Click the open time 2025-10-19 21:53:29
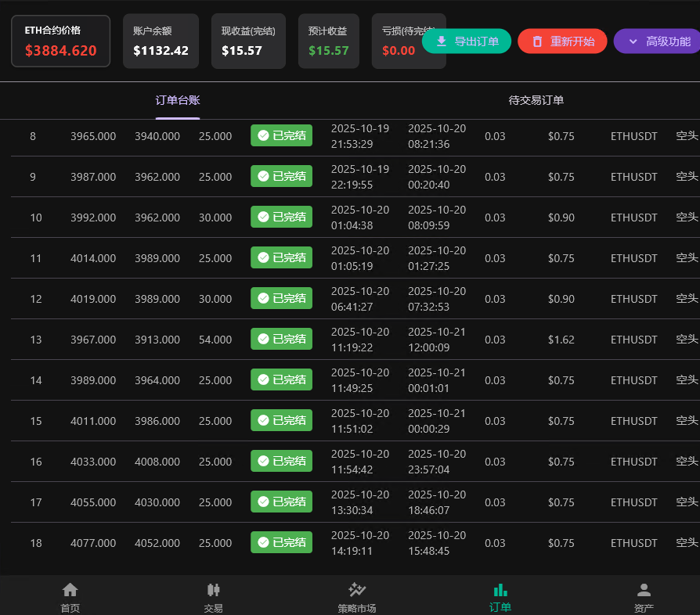Viewport: 700px width, 615px height. point(360,136)
